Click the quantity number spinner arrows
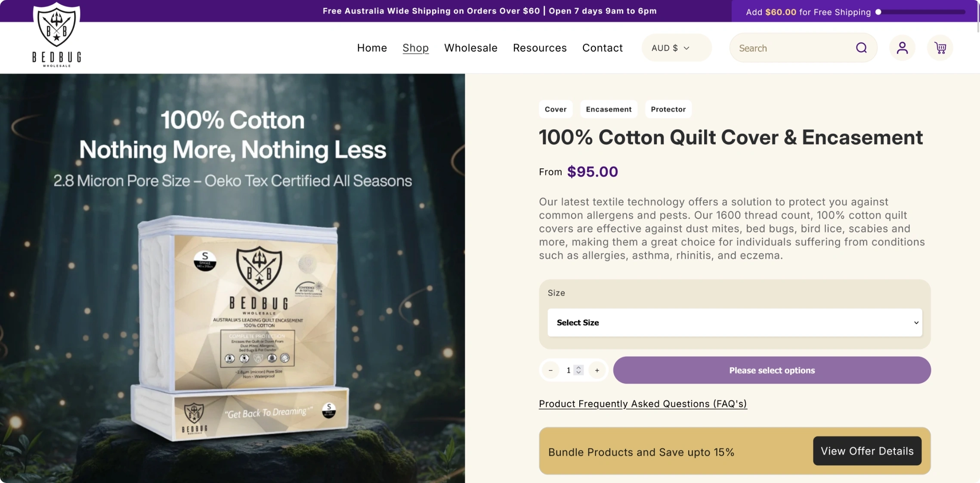Viewport: 980px width, 483px height. click(579, 370)
